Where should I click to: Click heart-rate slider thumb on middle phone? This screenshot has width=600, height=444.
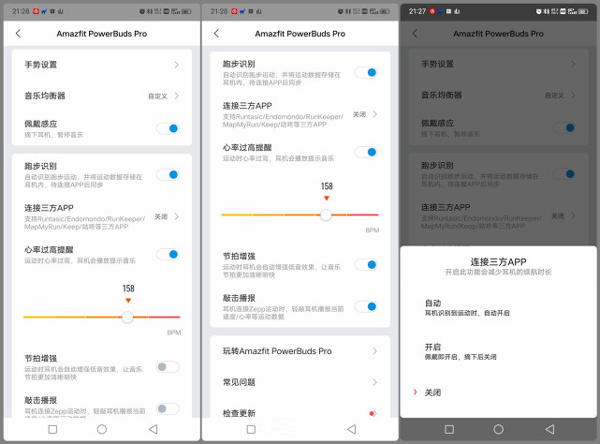pos(326,215)
